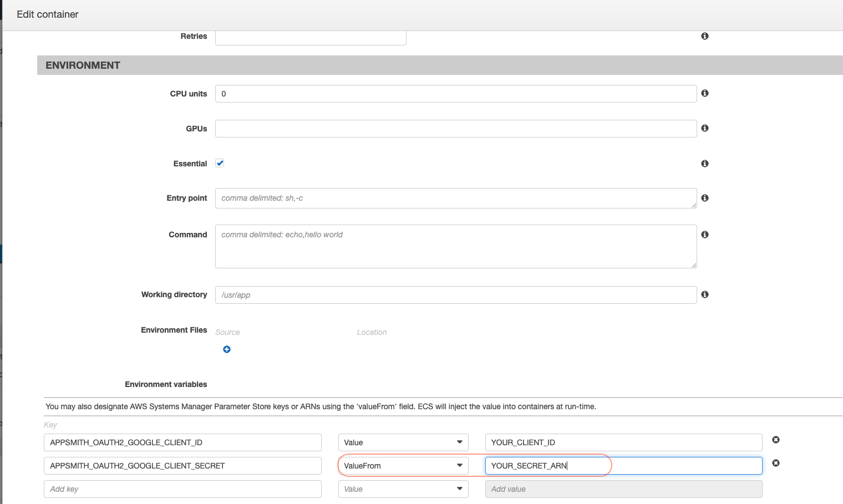The image size is (843, 504).
Task: View info tooltip next to Command field
Action: point(705,234)
